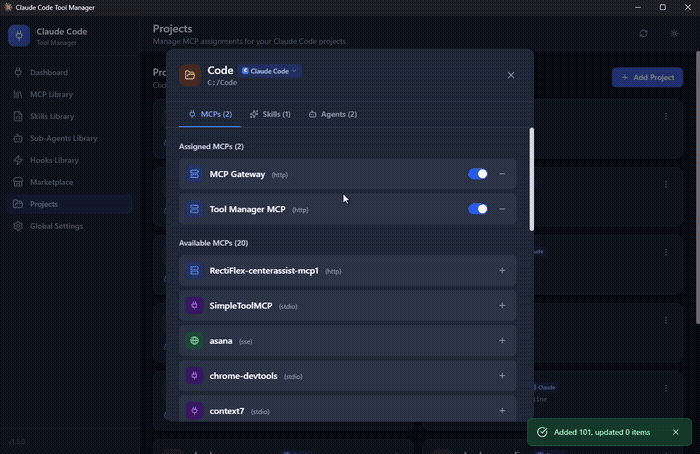Click the asana globe icon
This screenshot has width=700, height=454.
(194, 341)
